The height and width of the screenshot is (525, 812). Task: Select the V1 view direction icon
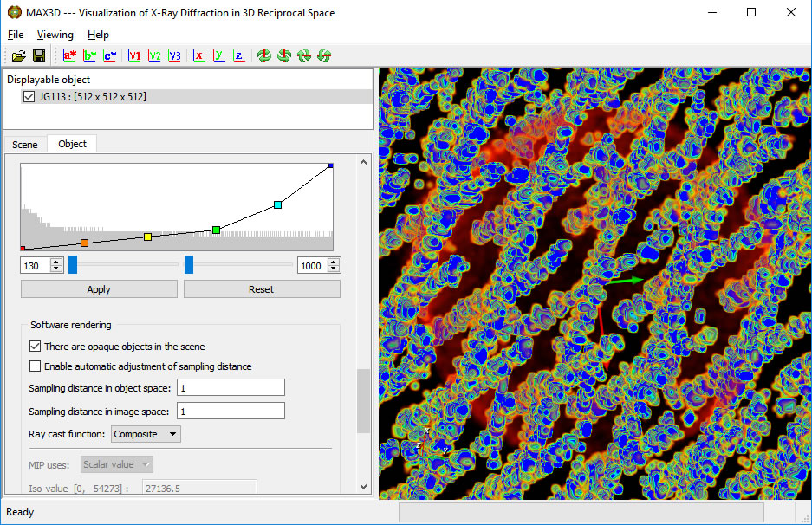pos(134,55)
